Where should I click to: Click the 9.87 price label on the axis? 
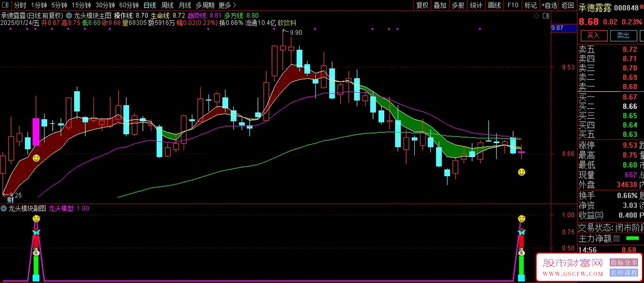point(557,28)
